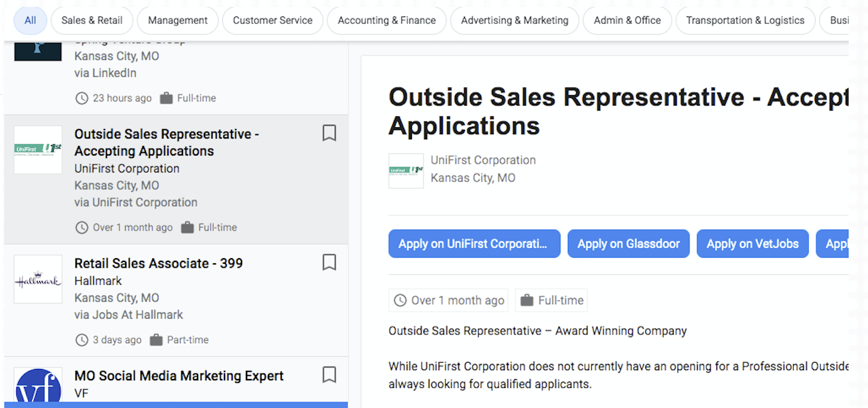Choose the Accounting & Finance filter

[387, 20]
